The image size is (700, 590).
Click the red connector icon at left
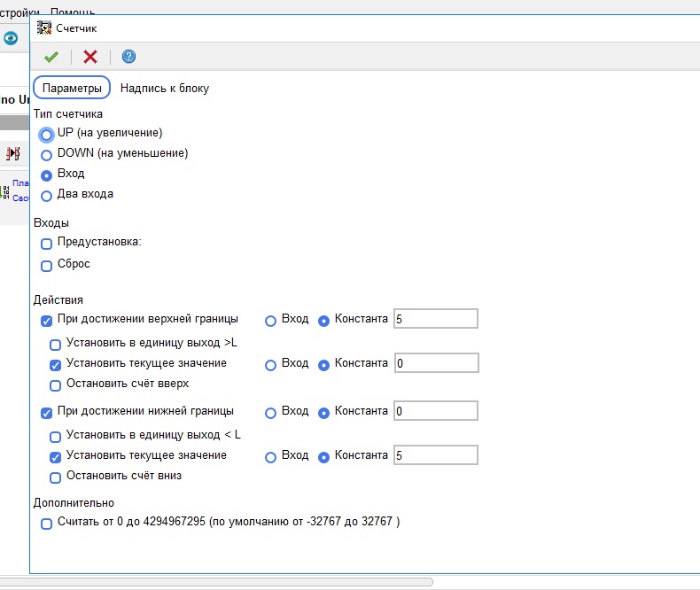pos(13,153)
